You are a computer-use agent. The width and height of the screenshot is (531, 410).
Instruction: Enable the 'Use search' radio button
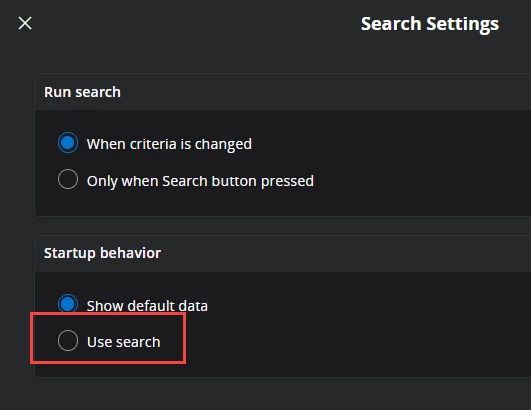coord(68,341)
